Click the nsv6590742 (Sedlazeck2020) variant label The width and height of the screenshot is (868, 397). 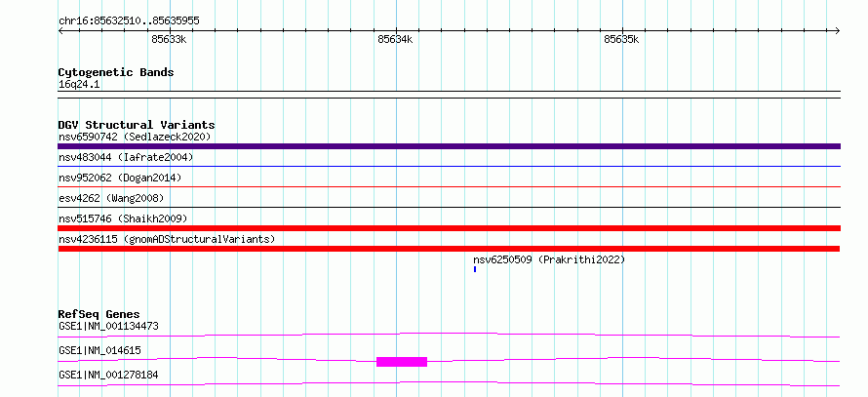coord(135,137)
